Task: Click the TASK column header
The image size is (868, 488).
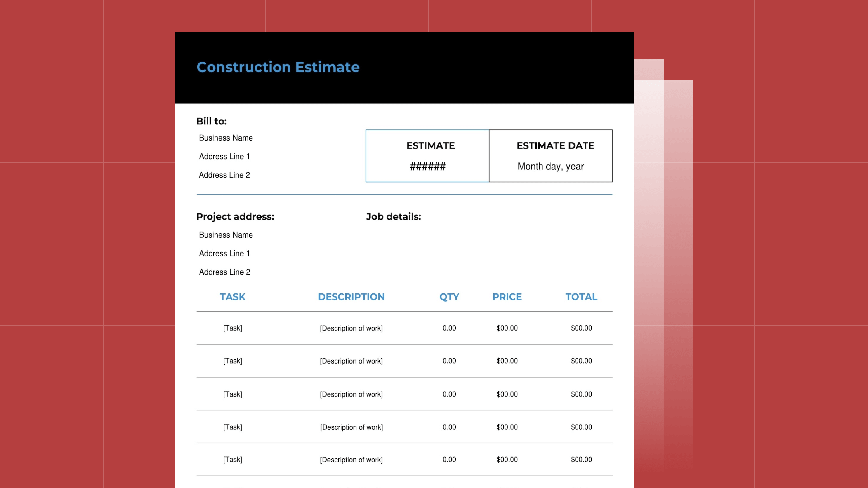Action: point(233,297)
